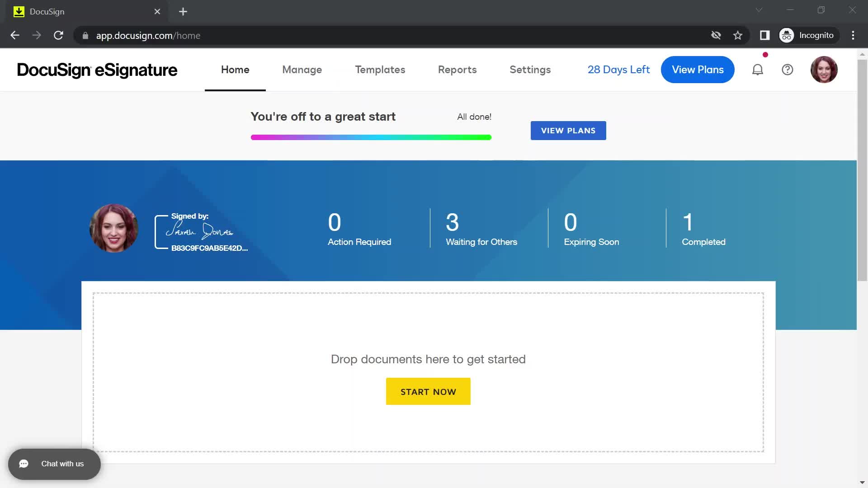
Task: Click the camera disabled icon in browser
Action: point(715,35)
